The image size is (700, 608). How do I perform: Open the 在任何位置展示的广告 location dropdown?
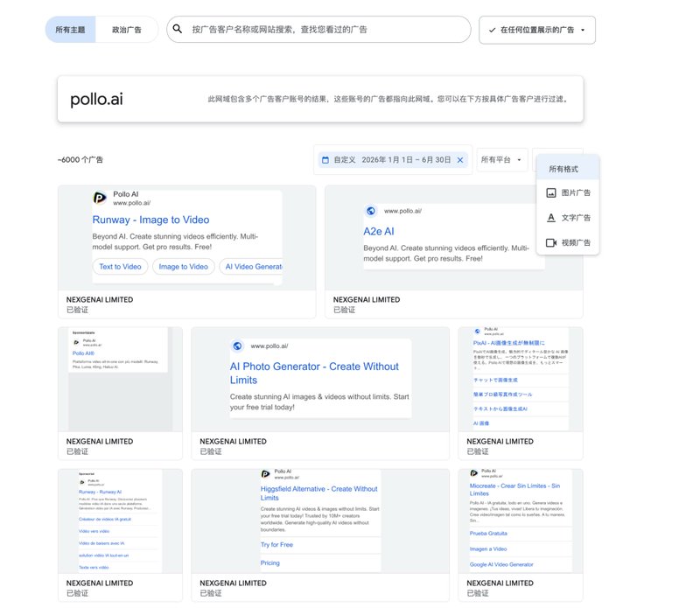pos(537,30)
